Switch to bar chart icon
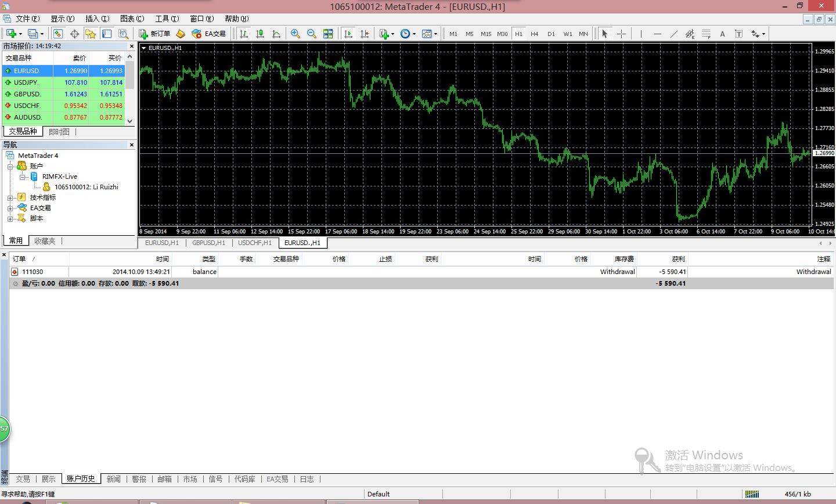This screenshot has width=836, height=504. [x=244, y=34]
